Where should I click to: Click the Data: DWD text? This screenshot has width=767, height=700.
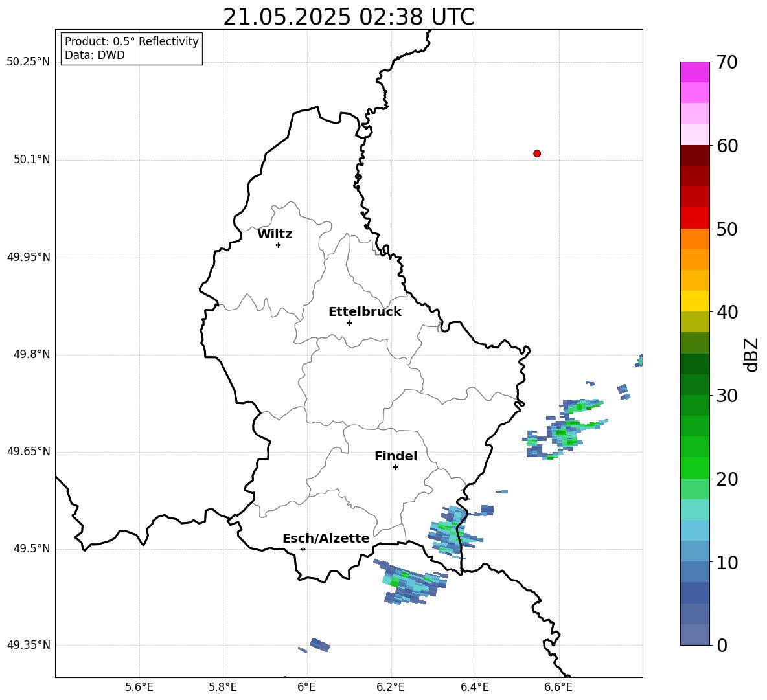tap(95, 55)
